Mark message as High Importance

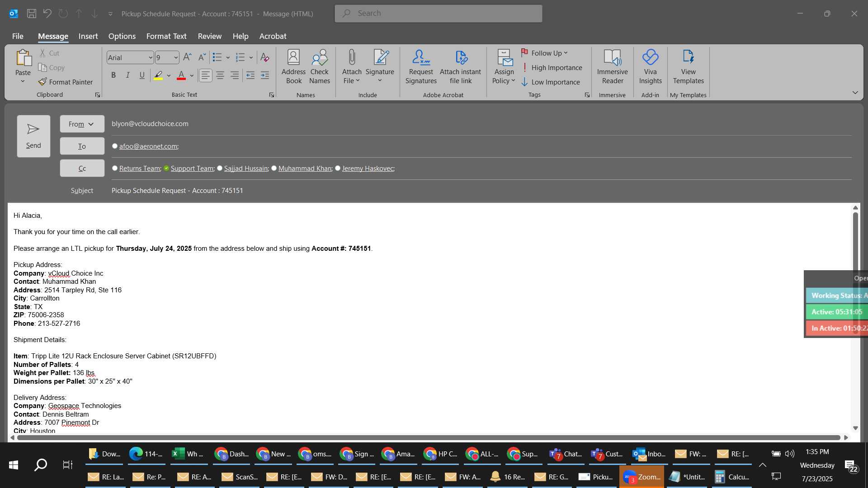click(x=552, y=67)
